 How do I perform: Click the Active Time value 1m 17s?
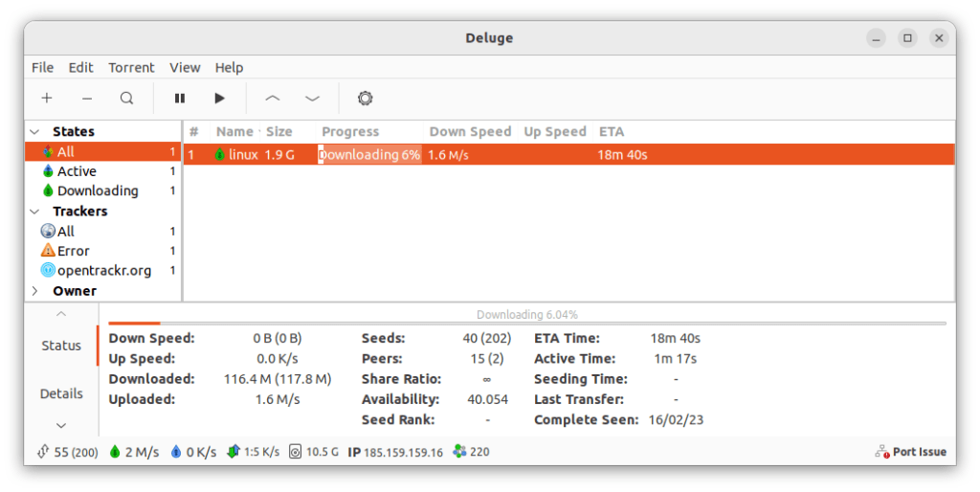[676, 359]
